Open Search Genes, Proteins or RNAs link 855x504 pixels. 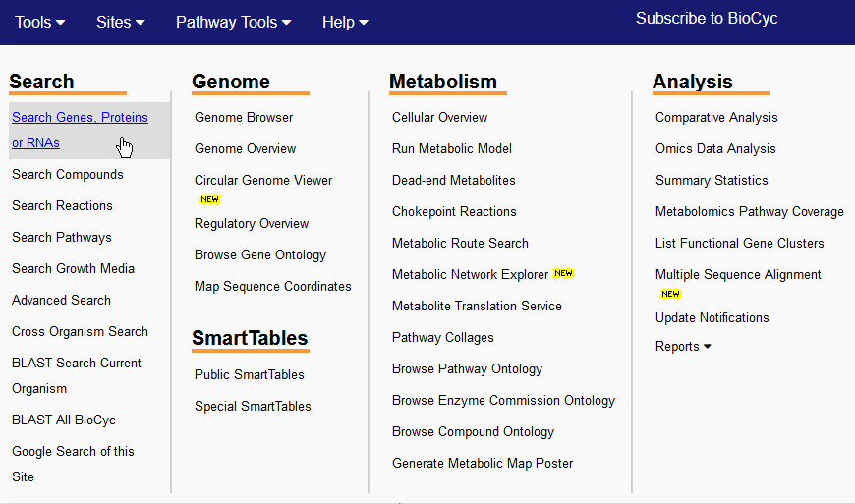click(x=81, y=131)
